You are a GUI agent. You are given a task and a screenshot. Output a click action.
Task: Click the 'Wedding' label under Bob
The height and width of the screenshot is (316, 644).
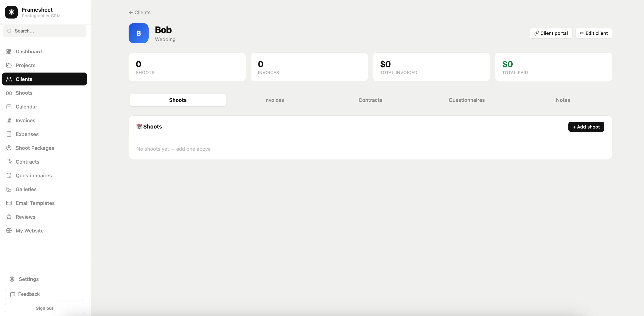165,39
